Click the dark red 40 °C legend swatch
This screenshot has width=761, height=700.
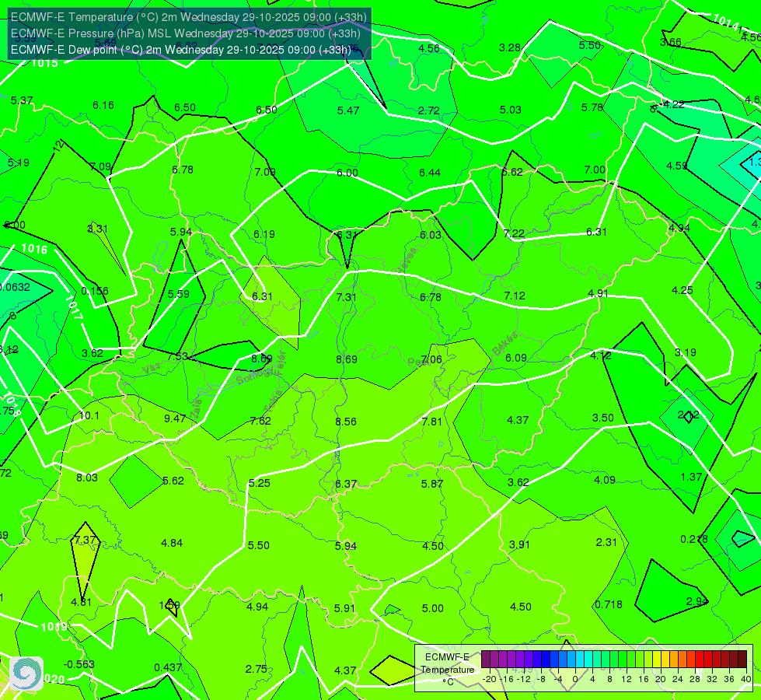742,660
